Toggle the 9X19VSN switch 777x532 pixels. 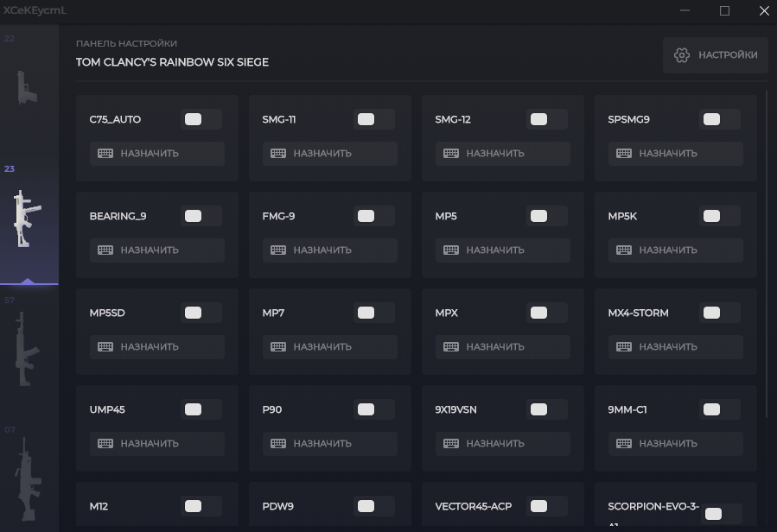pos(547,409)
